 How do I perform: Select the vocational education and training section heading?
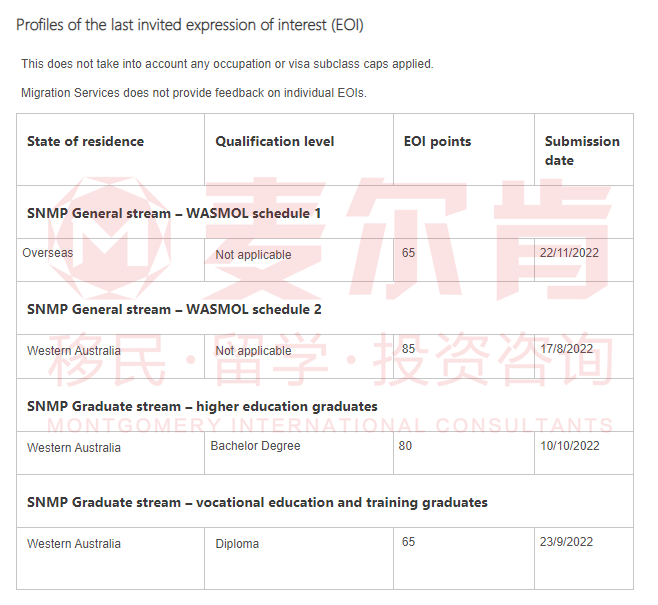[x=257, y=503]
